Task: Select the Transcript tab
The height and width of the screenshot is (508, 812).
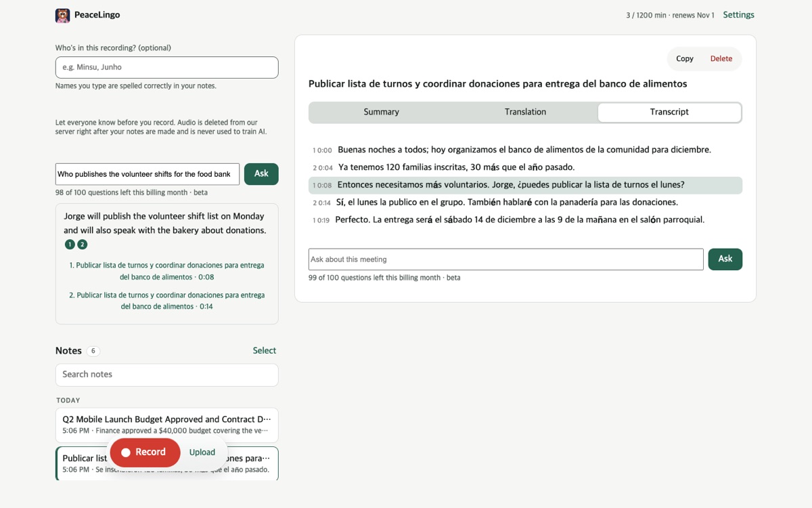Action: click(x=669, y=112)
